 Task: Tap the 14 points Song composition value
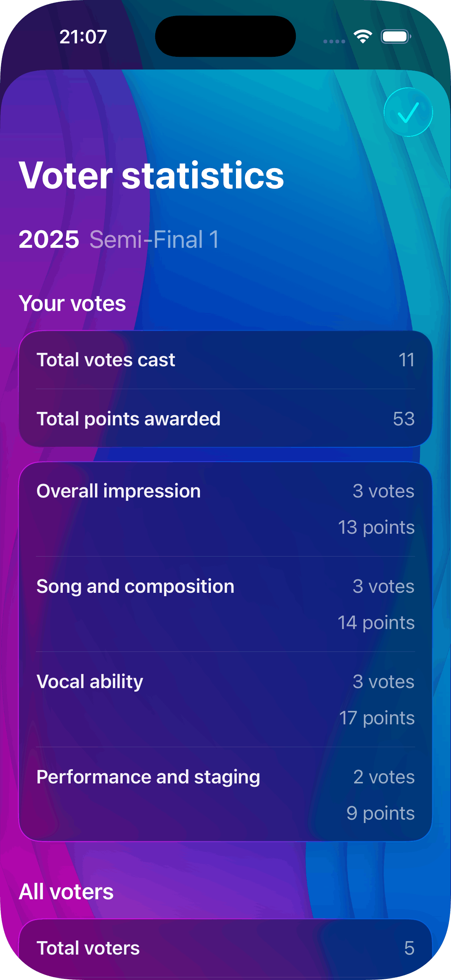[x=376, y=622]
